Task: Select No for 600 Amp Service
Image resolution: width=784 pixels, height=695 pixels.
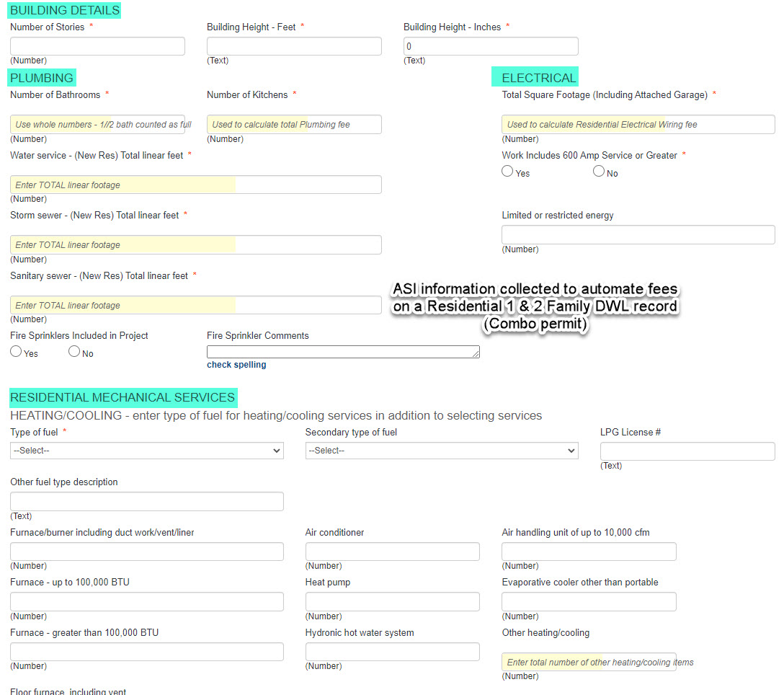Action: pos(599,172)
